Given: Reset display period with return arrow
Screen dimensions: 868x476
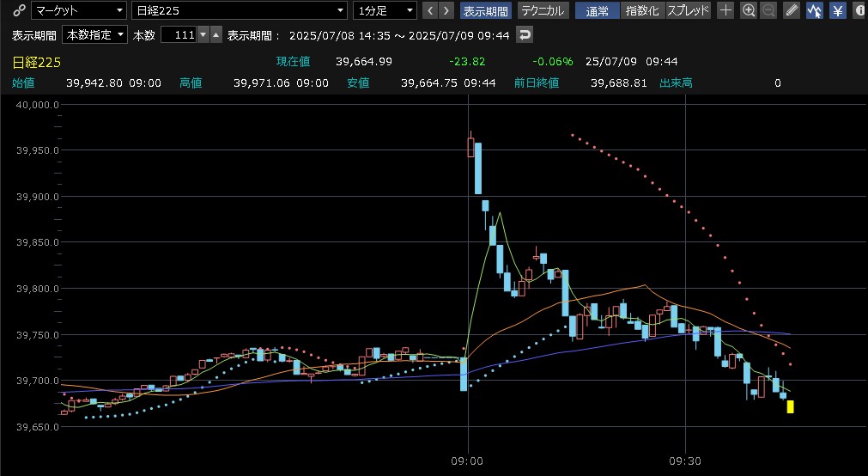Looking at the screenshot, I should 525,35.
